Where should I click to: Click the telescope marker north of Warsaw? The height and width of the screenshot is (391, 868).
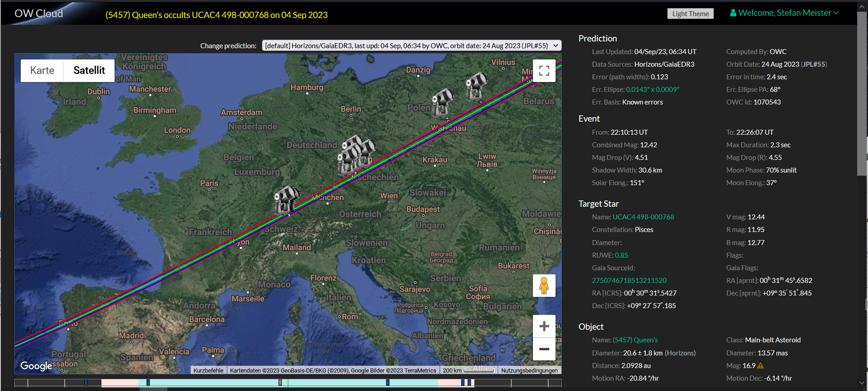[442, 102]
